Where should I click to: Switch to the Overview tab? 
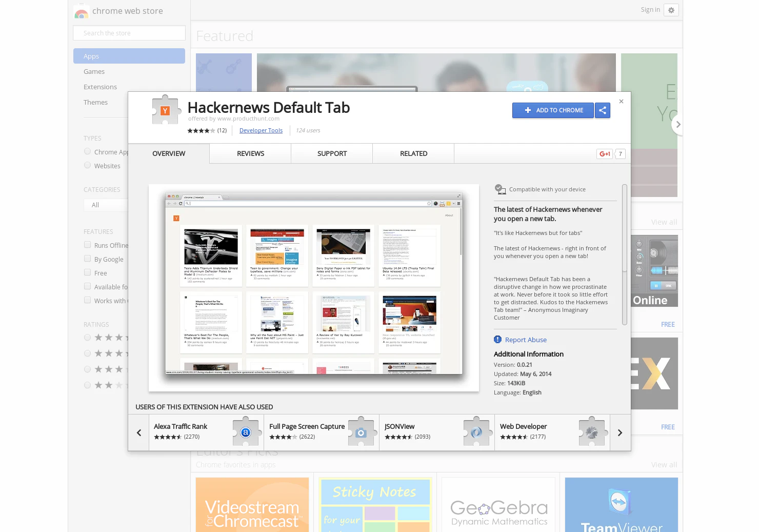click(169, 153)
